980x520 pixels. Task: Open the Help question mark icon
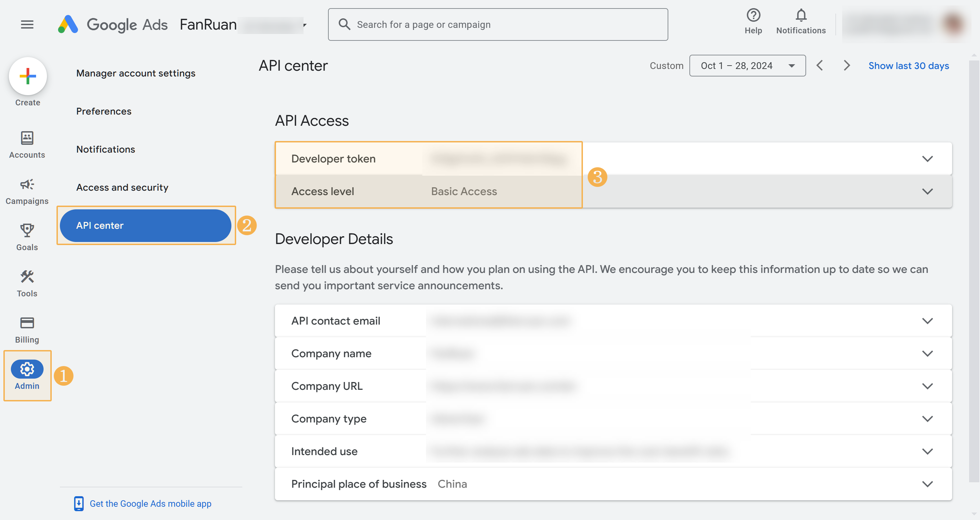753,16
